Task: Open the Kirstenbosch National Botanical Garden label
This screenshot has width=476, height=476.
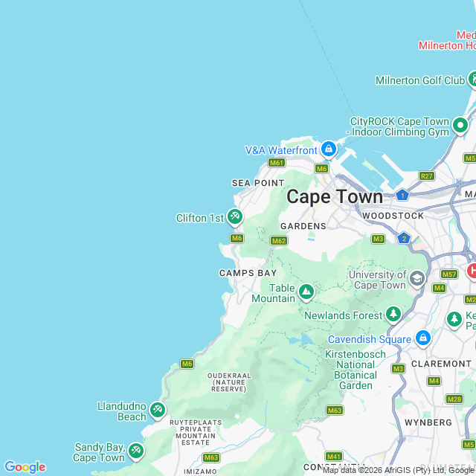Action: tap(356, 370)
